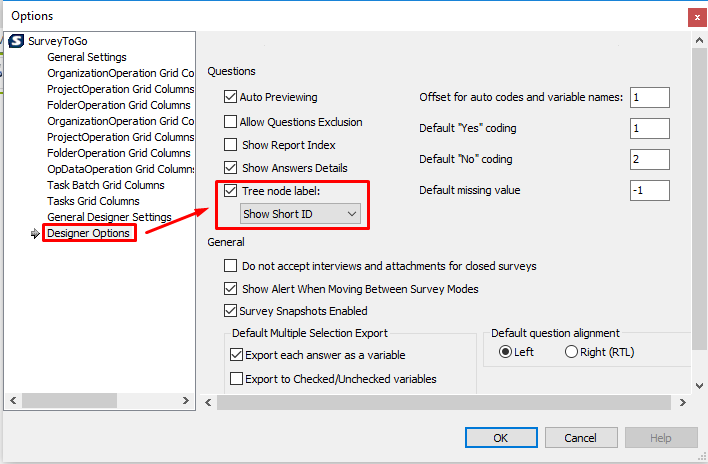Select second OrganizationOperation Grid Columns item
The width and height of the screenshot is (708, 464).
click(121, 121)
